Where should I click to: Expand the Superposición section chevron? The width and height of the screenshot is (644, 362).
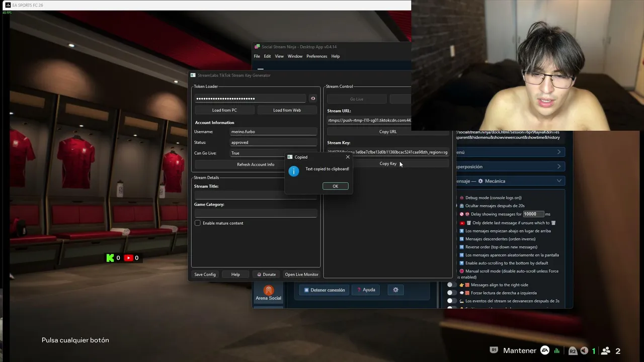[x=559, y=167]
